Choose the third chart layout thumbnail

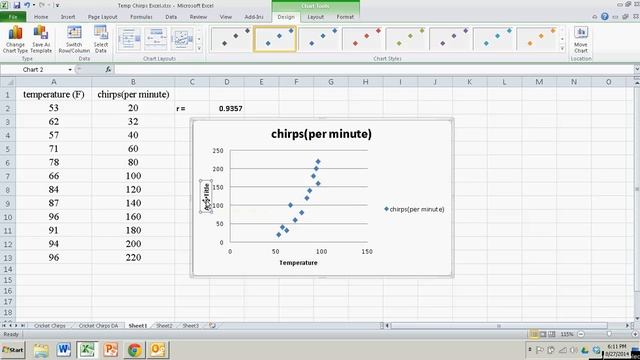click(182, 40)
